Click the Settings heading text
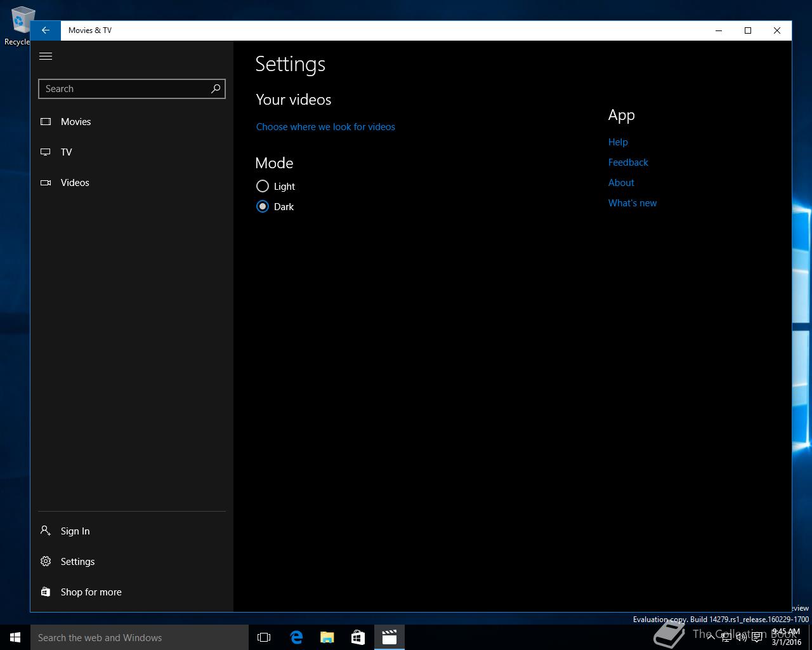This screenshot has height=650, width=812. pyautogui.click(x=291, y=64)
